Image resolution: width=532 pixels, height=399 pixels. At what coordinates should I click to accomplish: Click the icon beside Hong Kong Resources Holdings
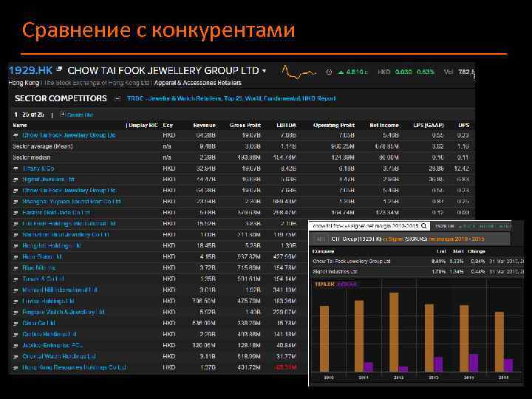[x=16, y=368]
